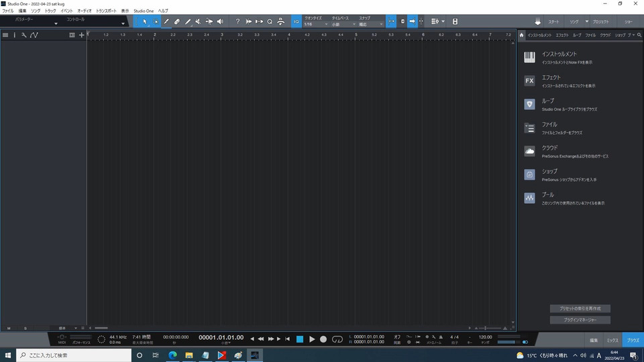Click プリセットの索引を再作成 button
This screenshot has width=644, height=362.
tap(580, 308)
